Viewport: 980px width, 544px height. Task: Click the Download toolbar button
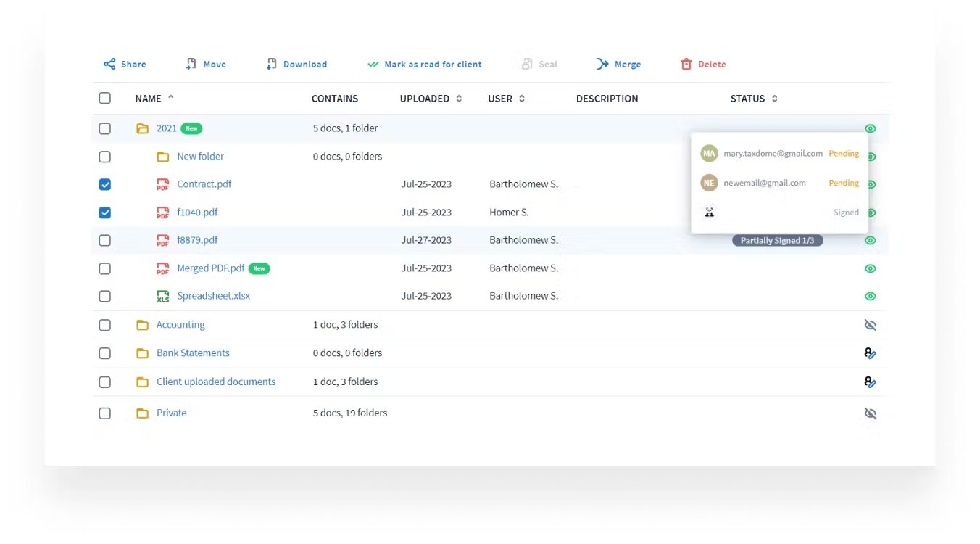296,64
